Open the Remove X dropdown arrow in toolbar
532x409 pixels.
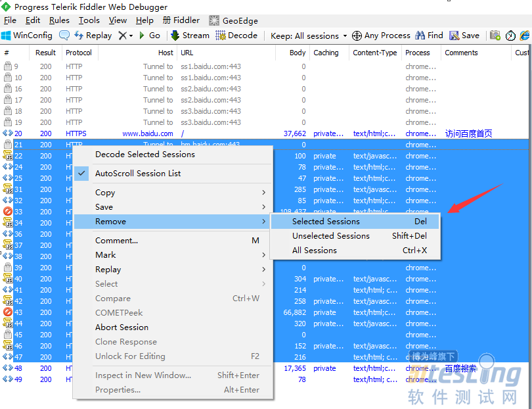pos(131,36)
